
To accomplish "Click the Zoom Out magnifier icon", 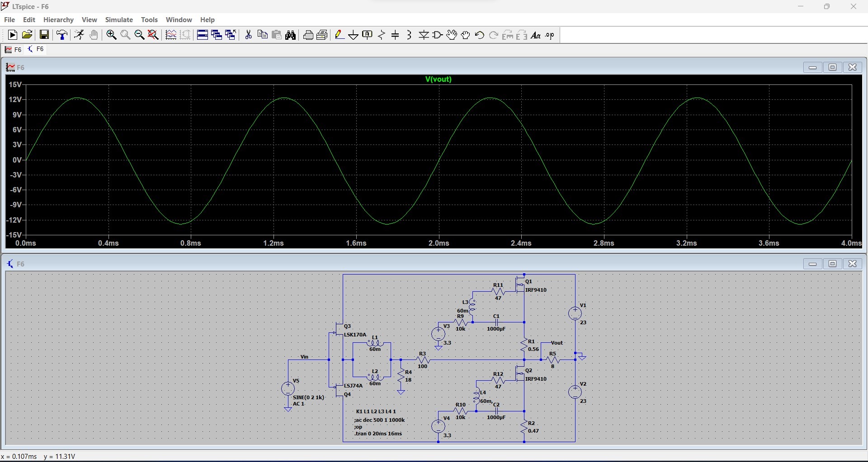I will [139, 35].
